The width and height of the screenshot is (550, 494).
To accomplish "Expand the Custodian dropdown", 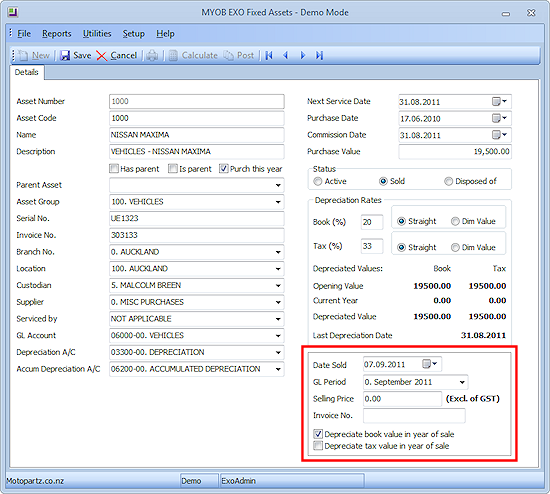I will point(278,286).
